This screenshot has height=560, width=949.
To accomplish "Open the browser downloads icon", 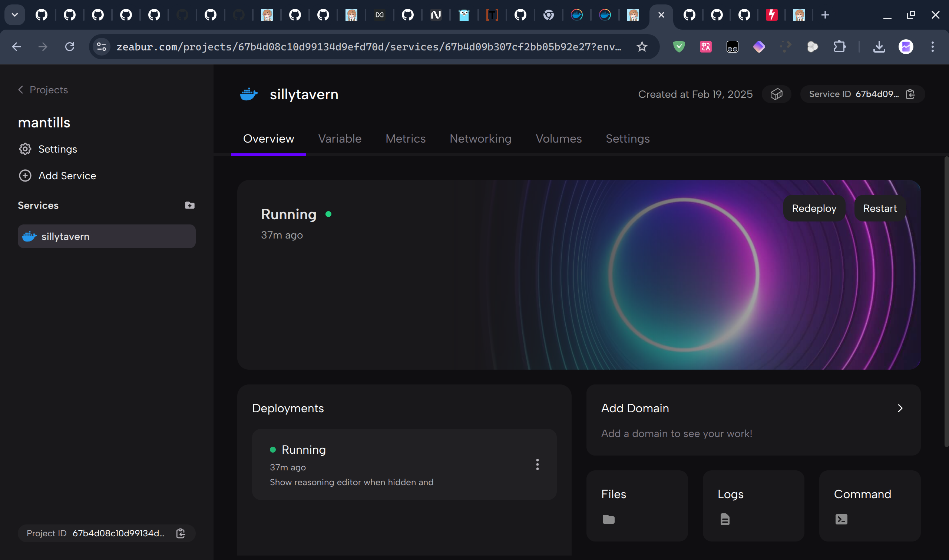I will (879, 47).
